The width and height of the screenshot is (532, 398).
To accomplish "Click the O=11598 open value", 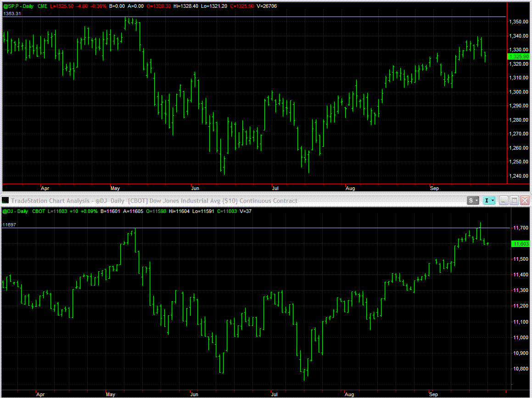I will pyautogui.click(x=156, y=211).
